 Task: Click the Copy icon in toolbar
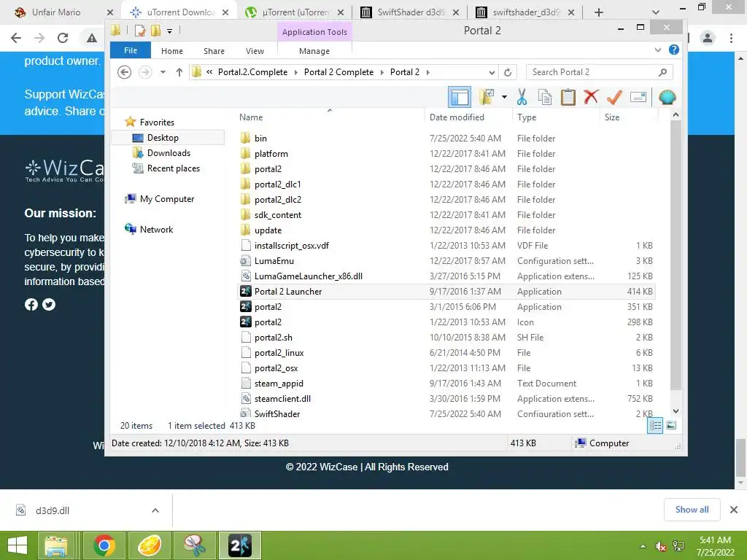point(544,97)
